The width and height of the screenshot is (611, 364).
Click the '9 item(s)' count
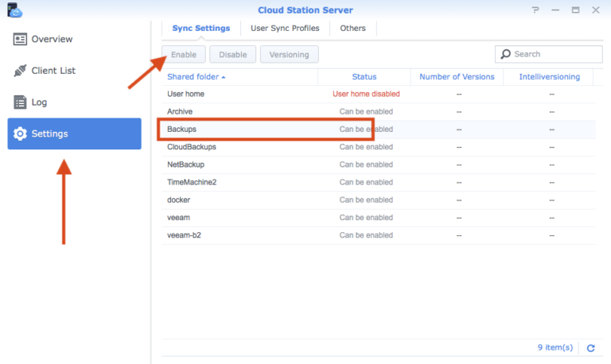tap(555, 347)
